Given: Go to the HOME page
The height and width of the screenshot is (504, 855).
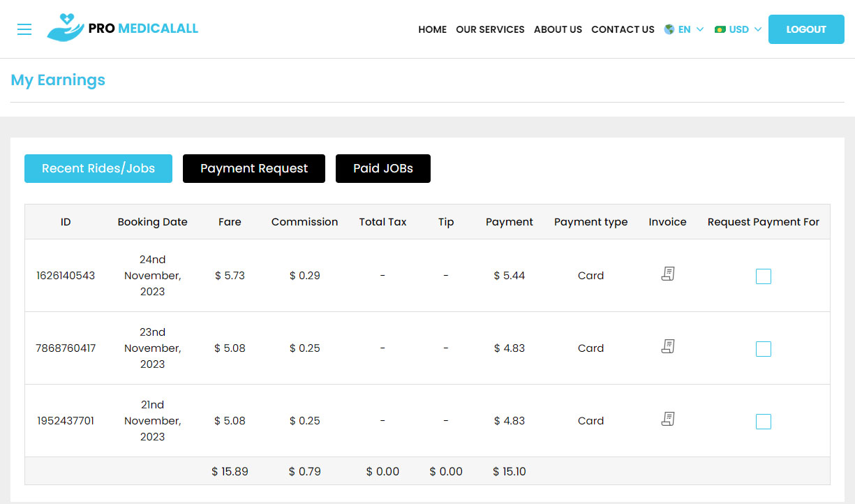Looking at the screenshot, I should pyautogui.click(x=433, y=29).
